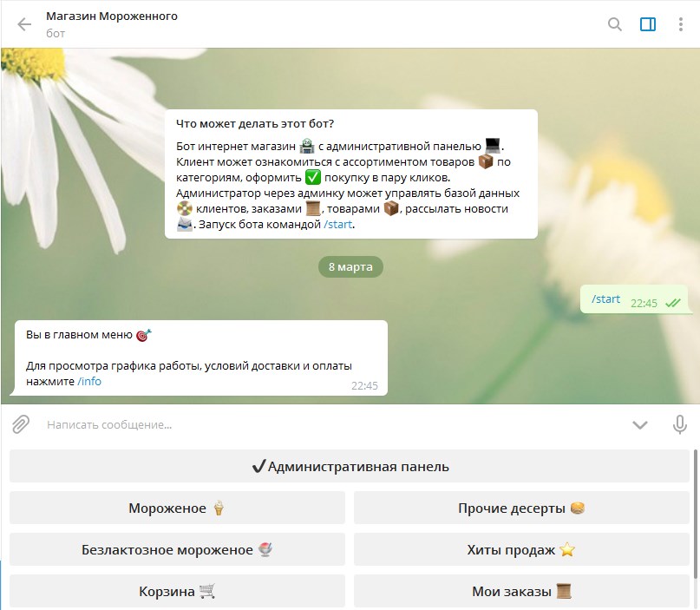Click the sent /start command message
This screenshot has height=610, width=700.
coord(636,299)
